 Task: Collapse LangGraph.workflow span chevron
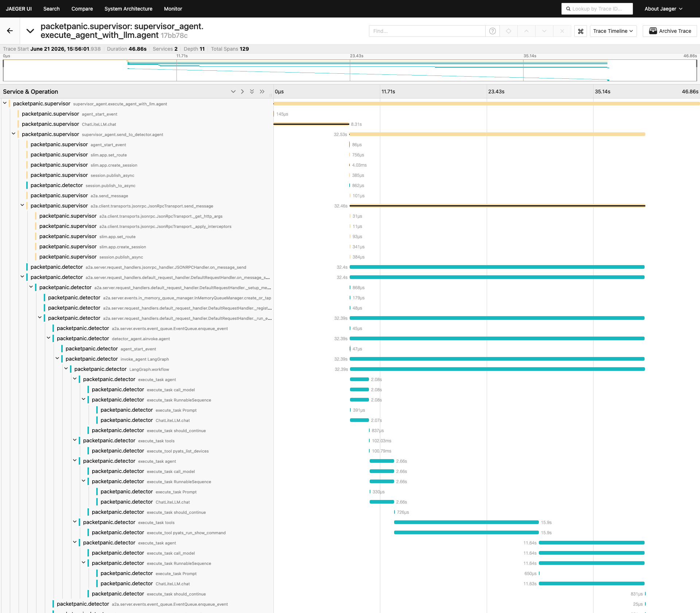tap(66, 369)
